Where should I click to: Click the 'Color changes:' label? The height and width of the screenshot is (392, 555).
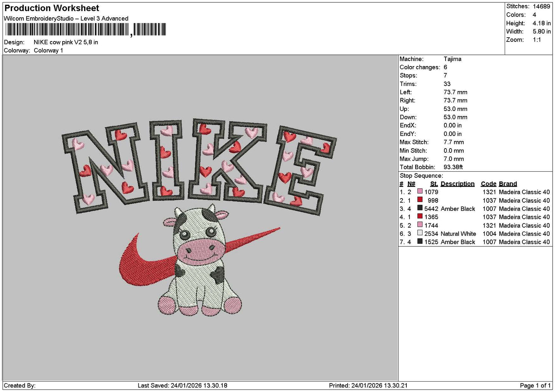click(420, 67)
